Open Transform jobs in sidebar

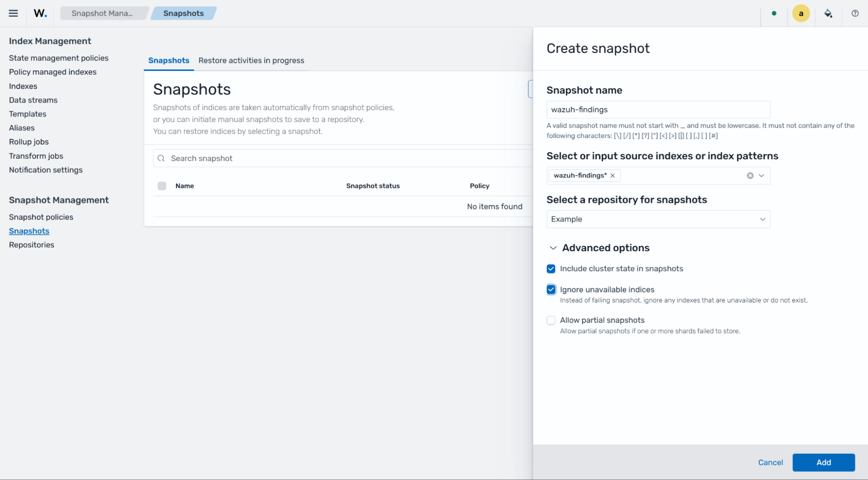(36, 156)
